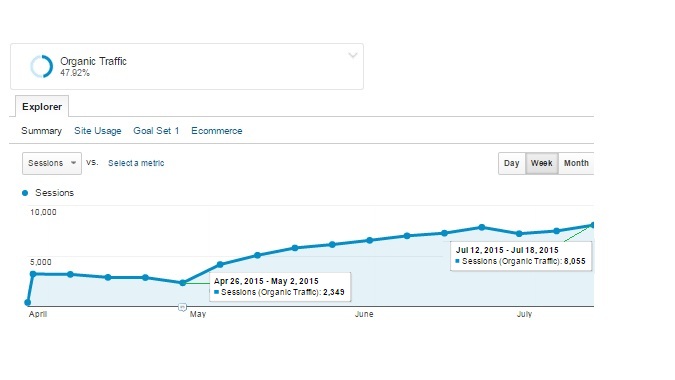Click the Apr 26 - May 2 data point
Image resolution: width=675 pixels, height=380 pixels.
183,283
